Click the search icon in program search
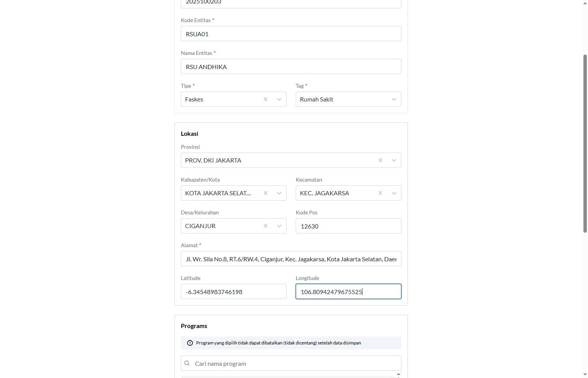Screen dimensions: 588x378 (x=187, y=363)
